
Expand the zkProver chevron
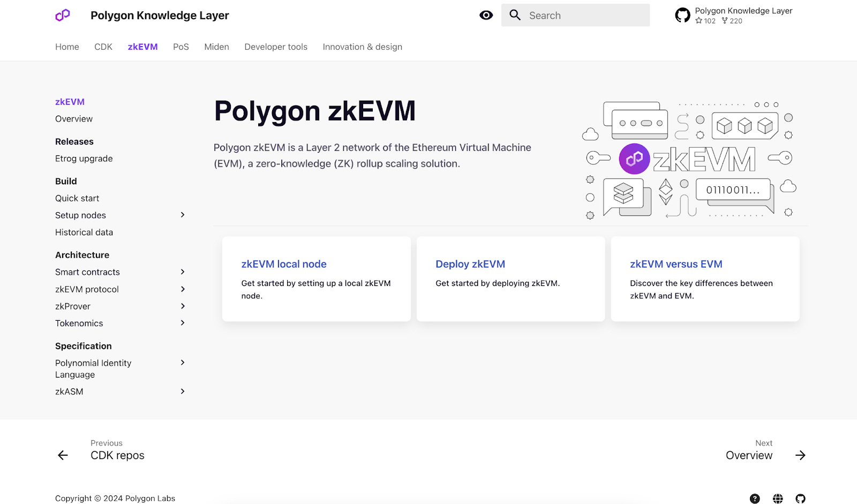coord(183,306)
